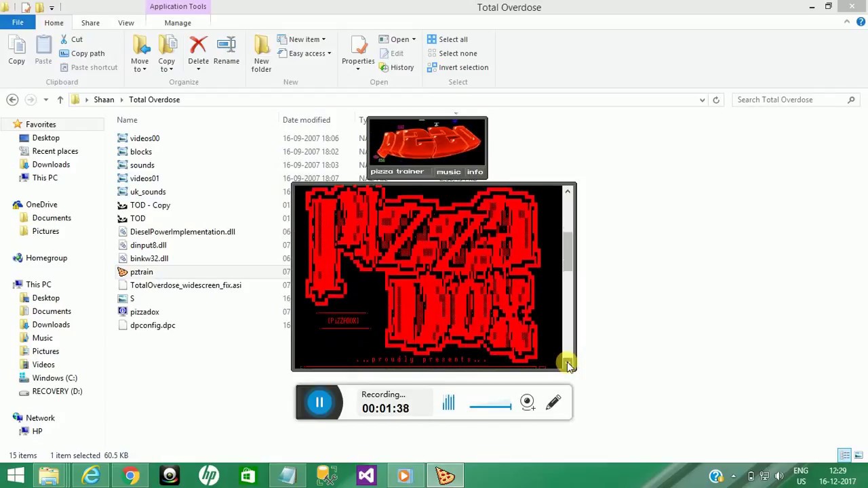Click the pizza trainer icon on the taskbar
Viewport: 868px width, 488px height.
444,475
